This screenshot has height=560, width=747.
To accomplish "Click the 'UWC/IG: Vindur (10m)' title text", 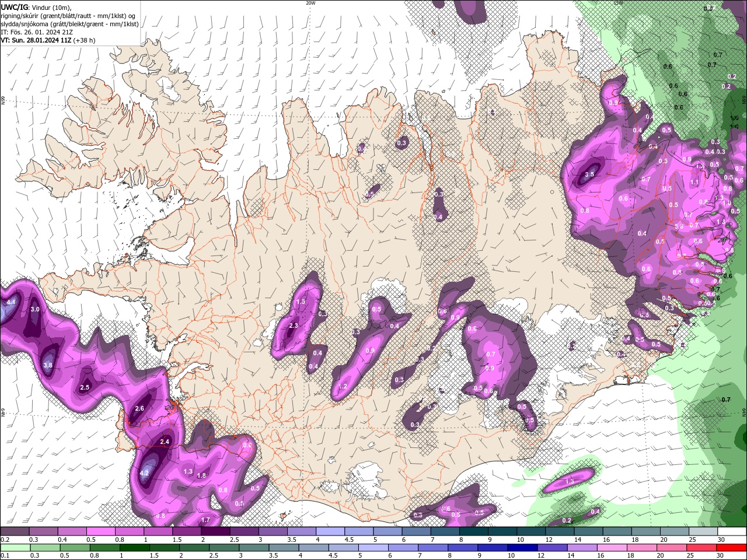I will tap(36, 7).
